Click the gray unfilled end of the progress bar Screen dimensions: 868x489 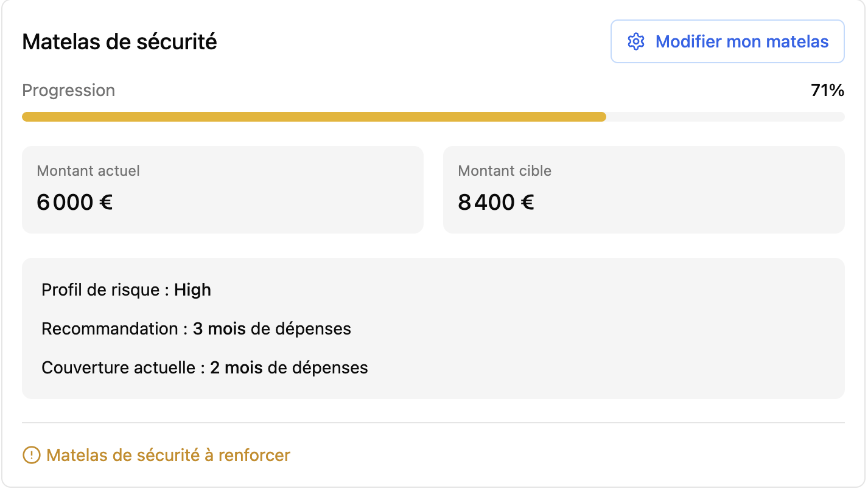[724, 117]
